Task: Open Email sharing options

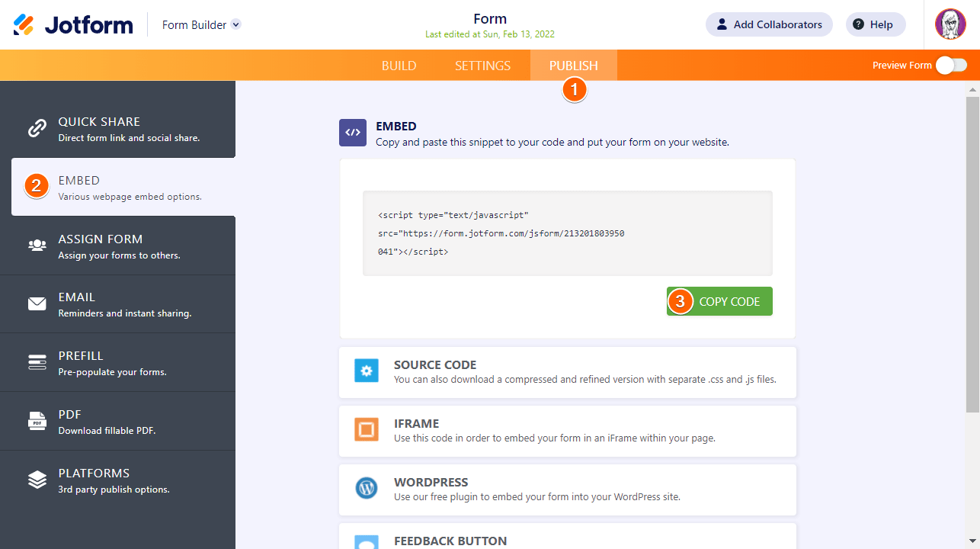Action: [x=117, y=304]
